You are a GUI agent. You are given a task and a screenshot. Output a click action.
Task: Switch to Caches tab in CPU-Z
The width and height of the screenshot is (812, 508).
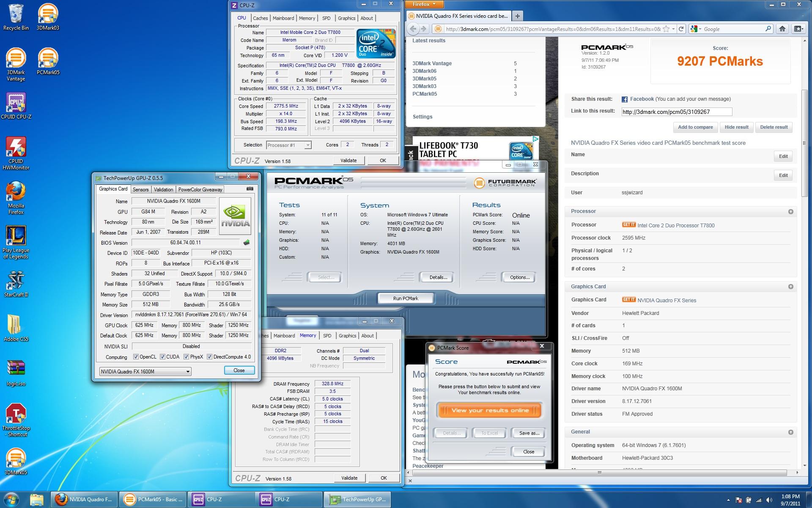(260, 18)
